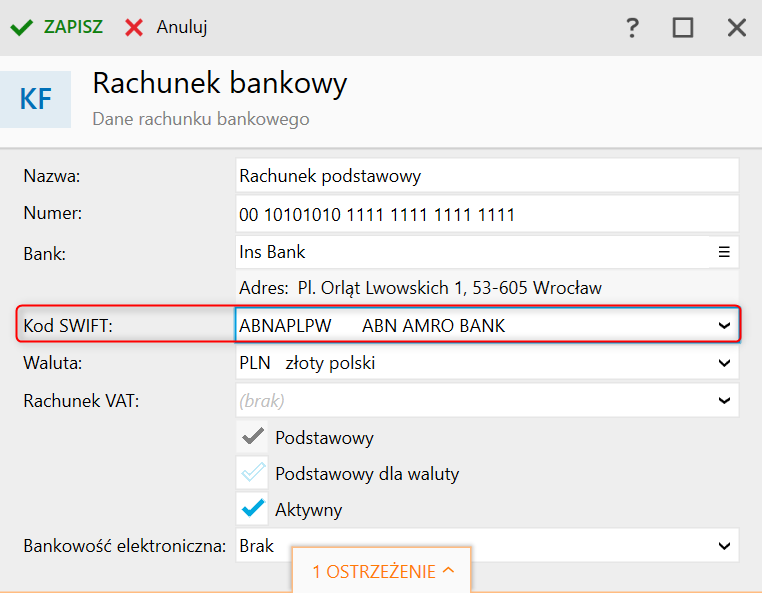Toggle the 'Podstawowy dla waluty' checkbox
Screen dimensions: 762x593
(x=252, y=472)
